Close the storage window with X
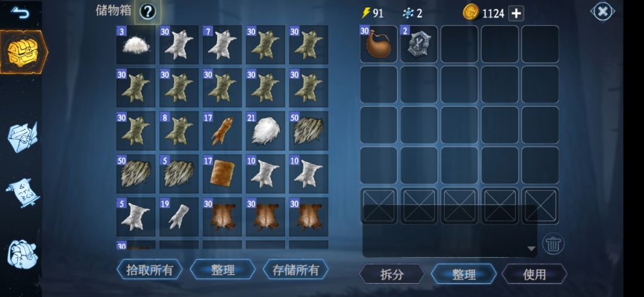The width and height of the screenshot is (644, 297). pos(602,12)
